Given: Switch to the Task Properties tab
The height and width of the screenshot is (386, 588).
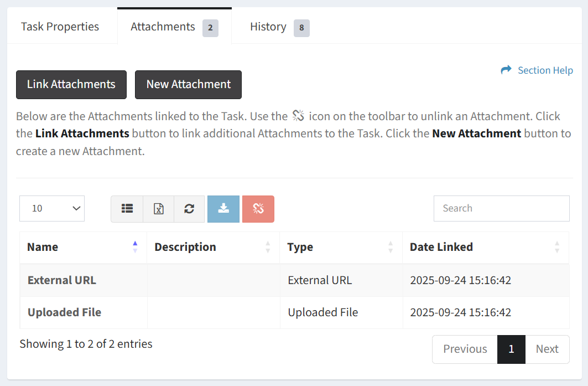Looking at the screenshot, I should (60, 27).
